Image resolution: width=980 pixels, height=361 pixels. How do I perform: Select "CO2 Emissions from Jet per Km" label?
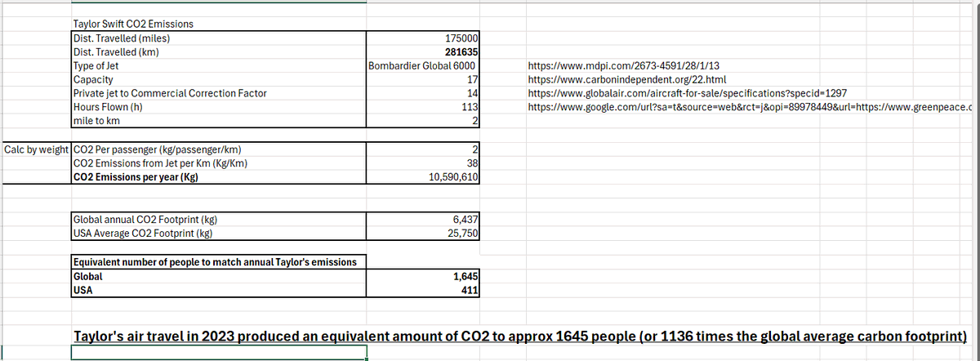[219, 163]
